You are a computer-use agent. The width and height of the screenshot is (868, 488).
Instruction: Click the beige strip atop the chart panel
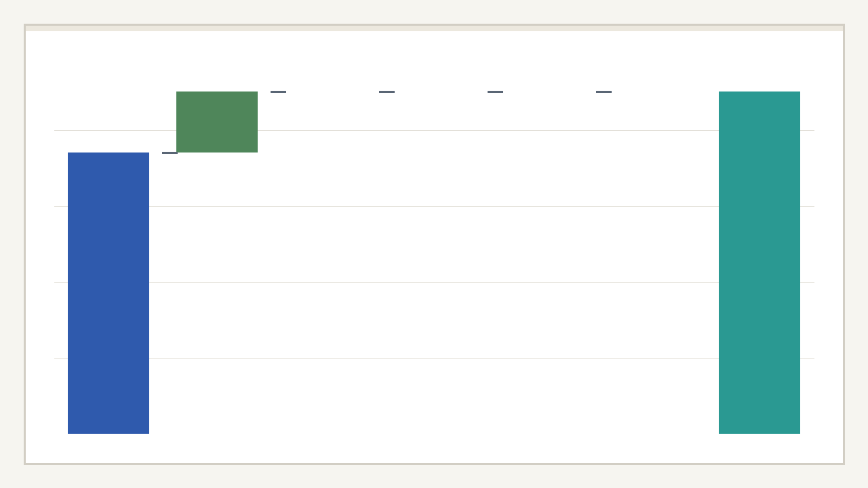point(434,28)
